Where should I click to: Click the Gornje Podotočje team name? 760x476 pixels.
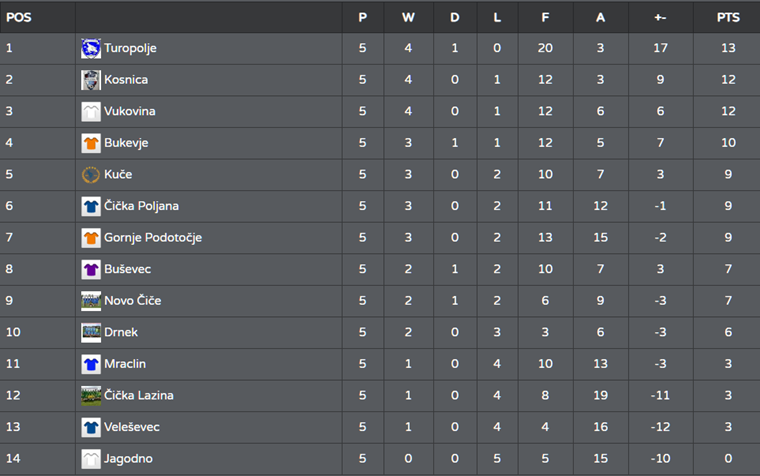(x=153, y=238)
